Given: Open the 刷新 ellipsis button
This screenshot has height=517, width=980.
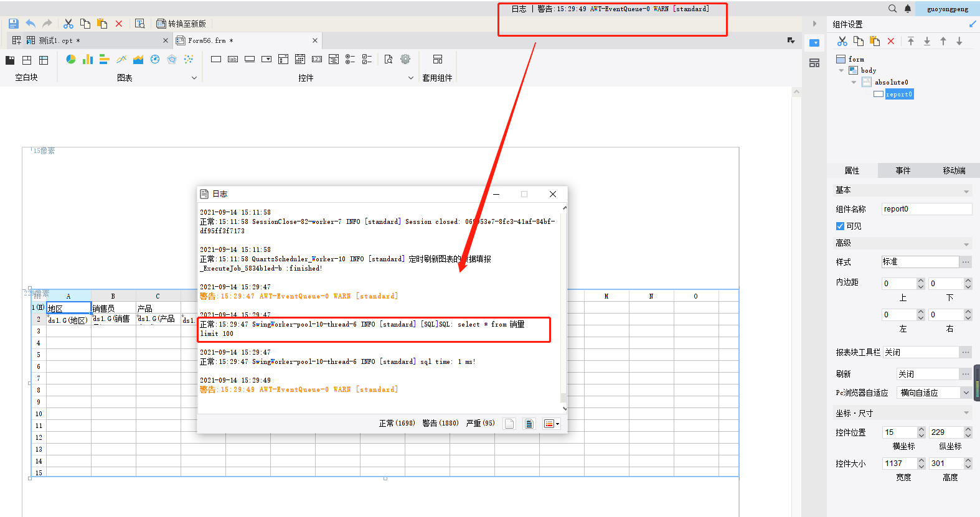Looking at the screenshot, I should tap(966, 374).
